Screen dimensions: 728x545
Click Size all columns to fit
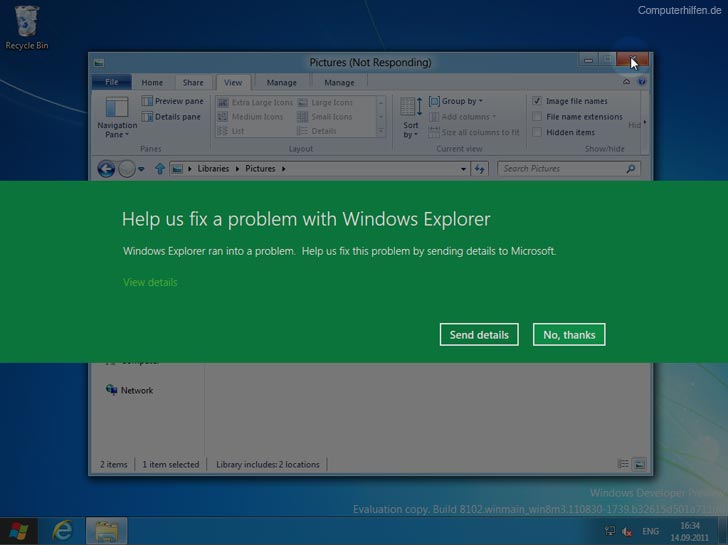(x=474, y=132)
